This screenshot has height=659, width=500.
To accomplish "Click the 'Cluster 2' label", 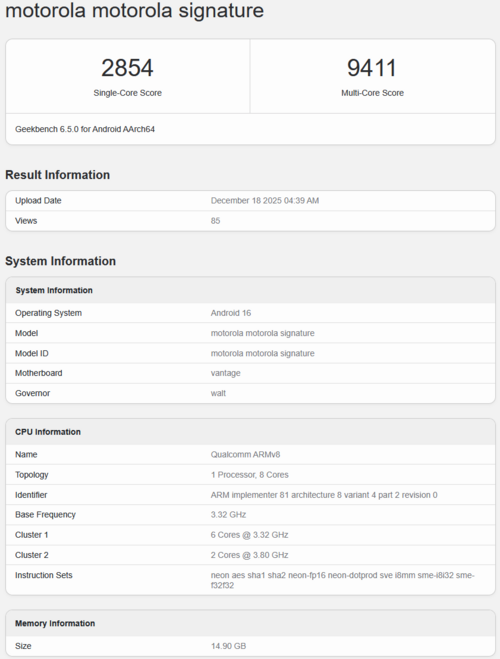I will (32, 555).
